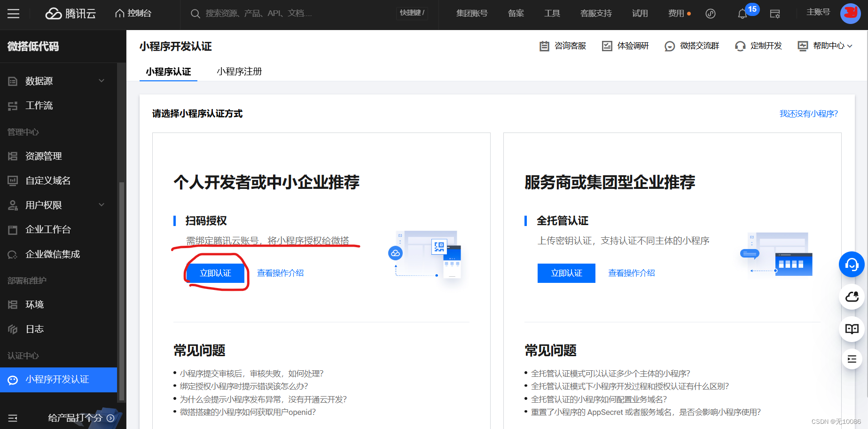Click the 企业工作台 sidebar icon
This screenshot has width=868, height=429.
click(x=13, y=230)
